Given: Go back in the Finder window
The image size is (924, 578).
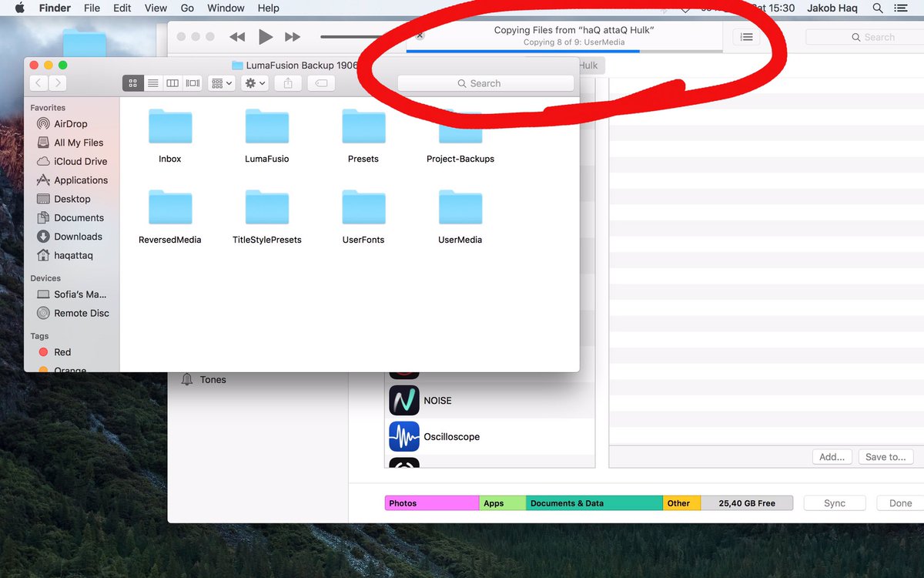Looking at the screenshot, I should click(38, 83).
